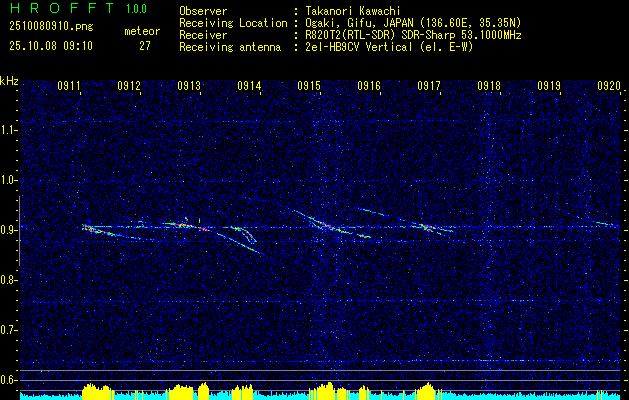The height and width of the screenshot is (400, 629).
Task: Click the R820T2(RTL-SDR) SDR-Sharp receiver text
Action: tap(412, 35)
